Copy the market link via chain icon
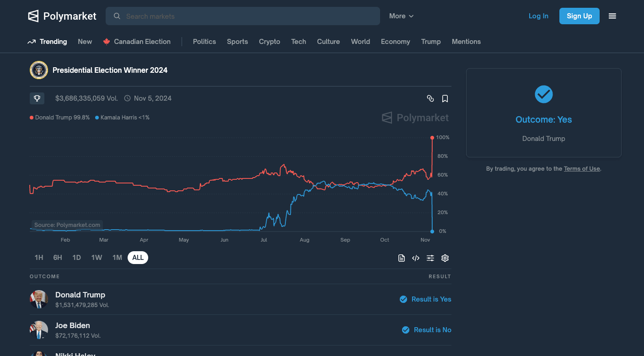 430,98
